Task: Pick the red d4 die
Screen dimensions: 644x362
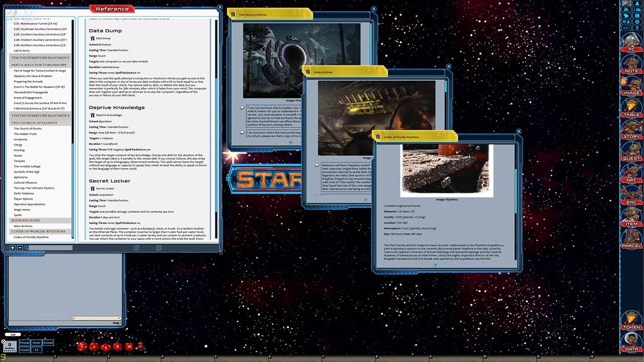Action: (141, 346)
